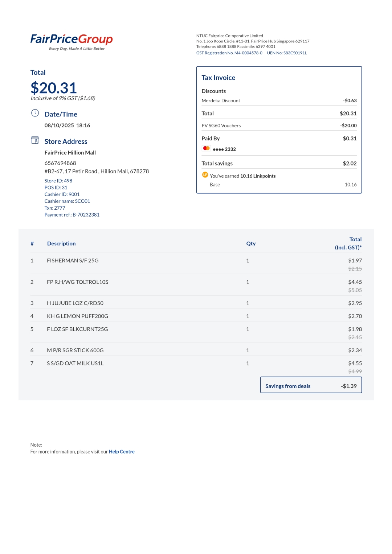Screen dimensions: 392x554
Task: Click item S S/GD OAT MILK US1L
Action: coord(75,364)
